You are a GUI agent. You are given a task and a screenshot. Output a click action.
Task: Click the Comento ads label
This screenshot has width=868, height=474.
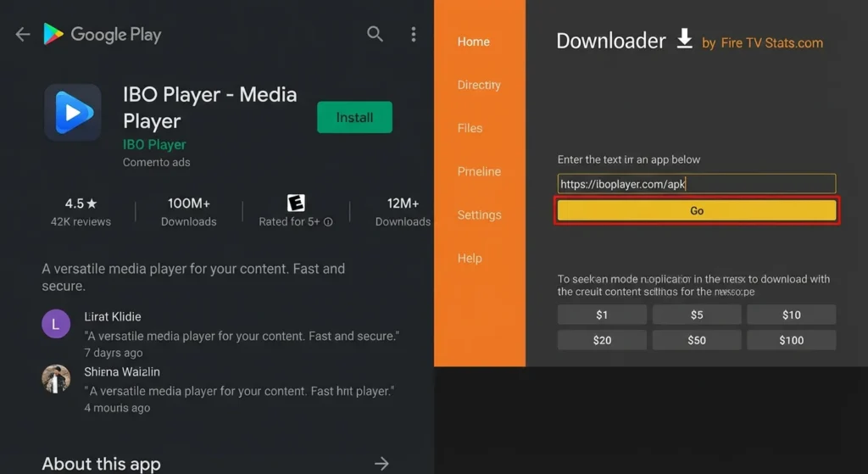pyautogui.click(x=157, y=162)
